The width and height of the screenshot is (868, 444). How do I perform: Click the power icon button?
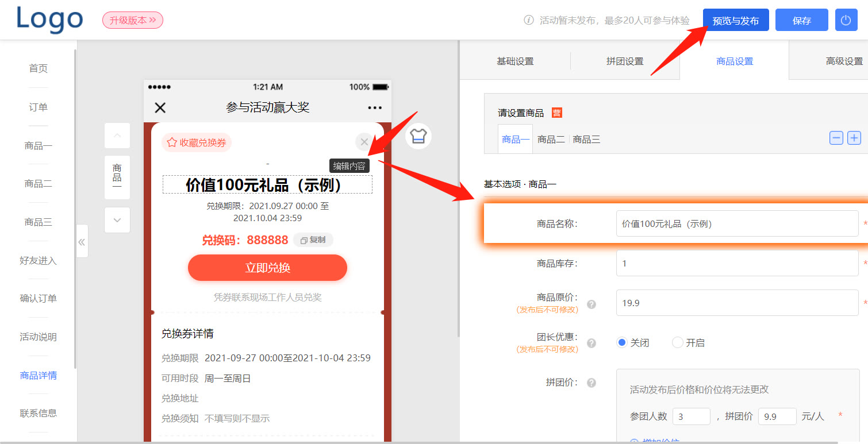846,20
